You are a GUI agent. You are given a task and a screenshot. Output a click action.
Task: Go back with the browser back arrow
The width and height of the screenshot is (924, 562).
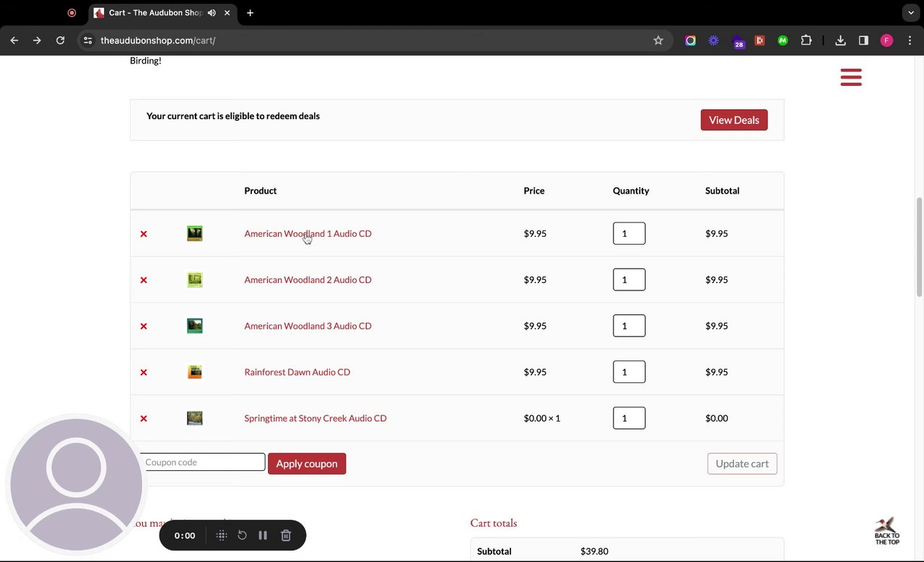[x=14, y=40]
